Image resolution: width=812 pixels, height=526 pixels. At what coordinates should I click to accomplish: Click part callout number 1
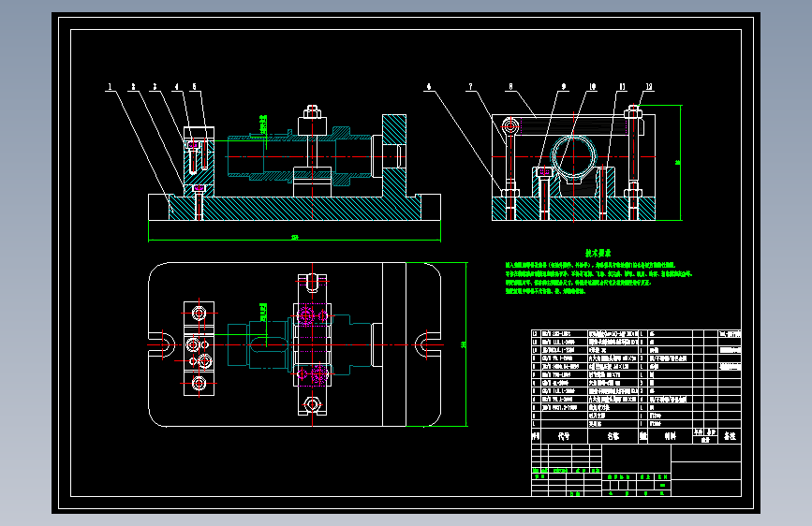pyautogui.click(x=110, y=86)
